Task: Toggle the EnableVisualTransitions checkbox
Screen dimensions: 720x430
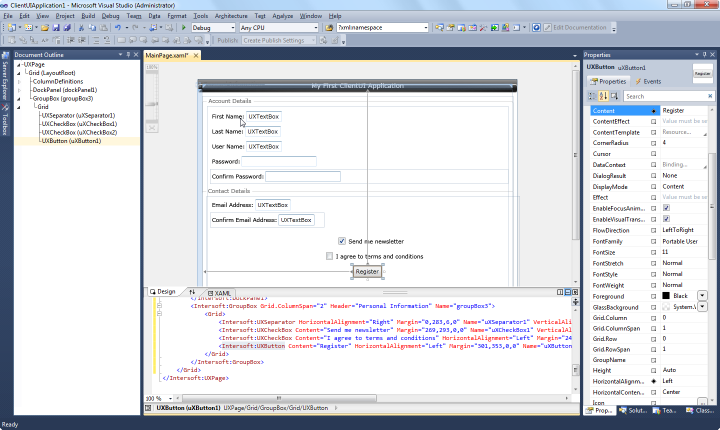Action: [666, 218]
